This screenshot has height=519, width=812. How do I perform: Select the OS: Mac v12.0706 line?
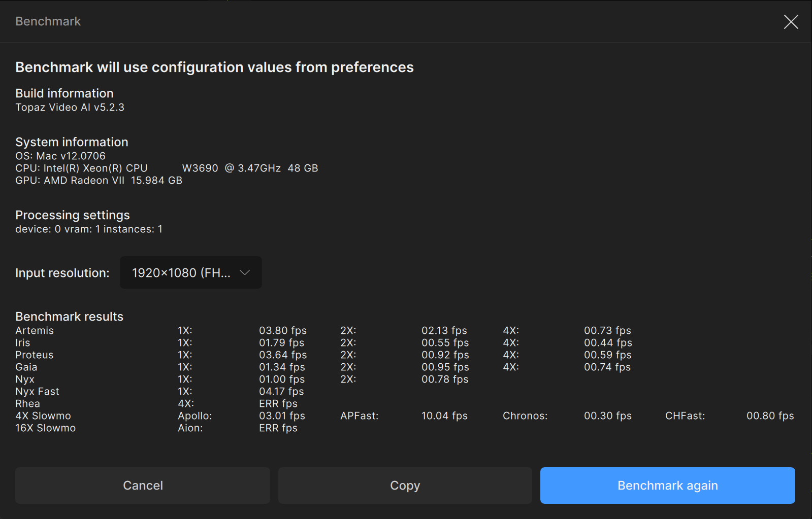click(60, 156)
